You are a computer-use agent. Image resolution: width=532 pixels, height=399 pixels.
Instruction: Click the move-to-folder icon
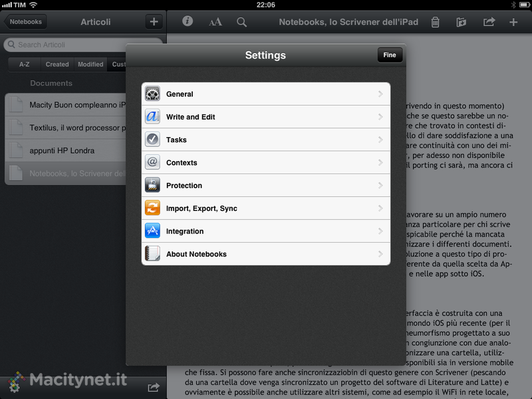(461, 22)
